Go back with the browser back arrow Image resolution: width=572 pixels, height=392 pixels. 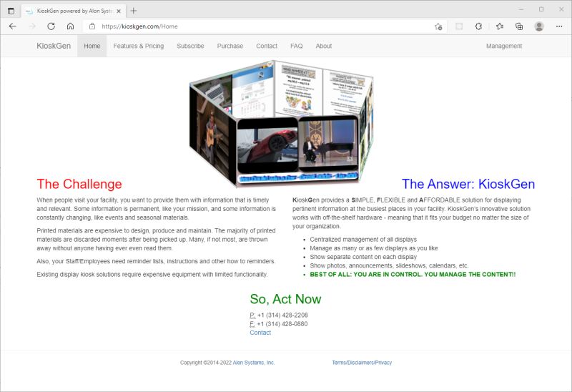tap(13, 26)
